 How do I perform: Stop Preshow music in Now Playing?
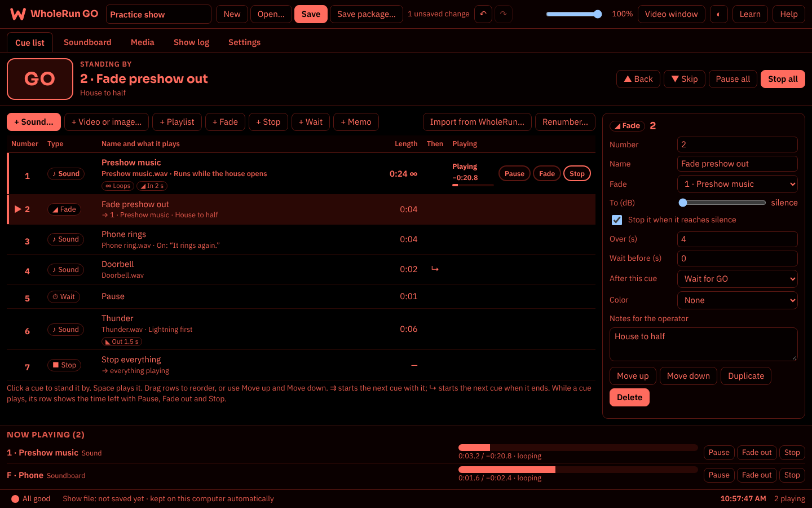click(792, 453)
